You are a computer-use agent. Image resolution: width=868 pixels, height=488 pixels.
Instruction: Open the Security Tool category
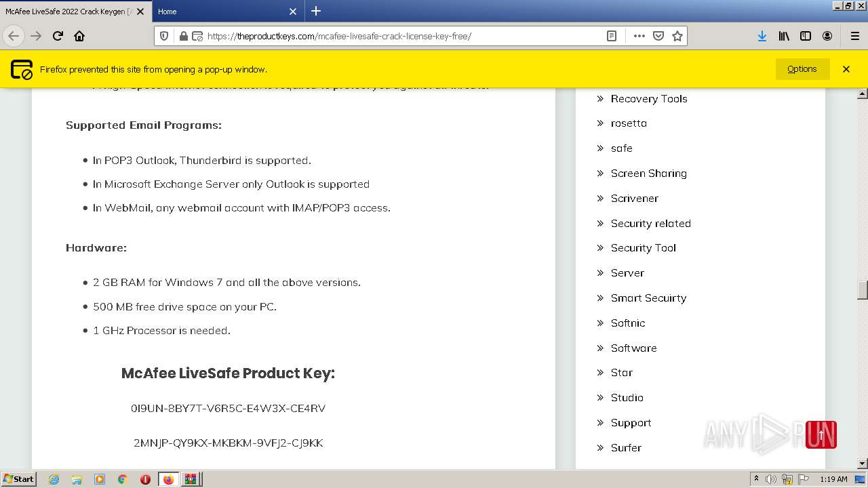coord(643,248)
